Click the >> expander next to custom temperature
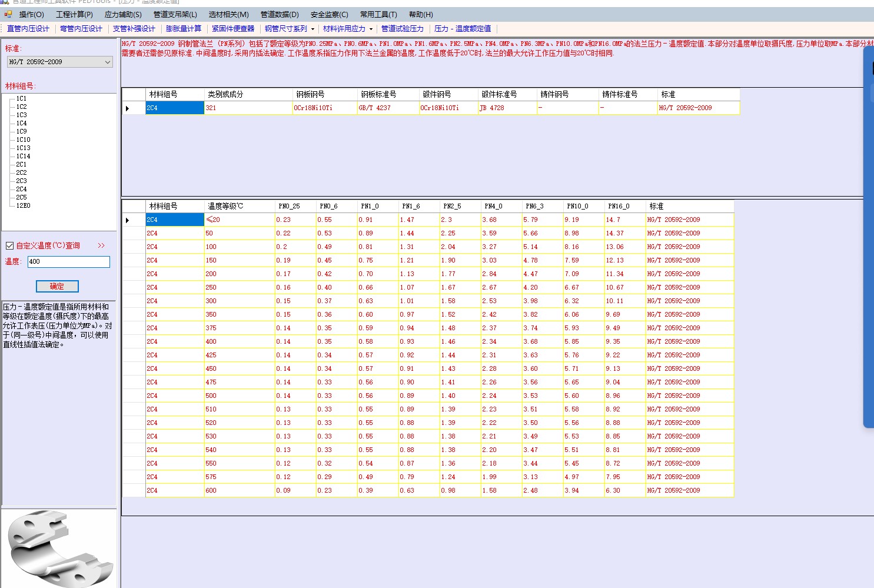Image resolution: width=874 pixels, height=588 pixels. [101, 245]
